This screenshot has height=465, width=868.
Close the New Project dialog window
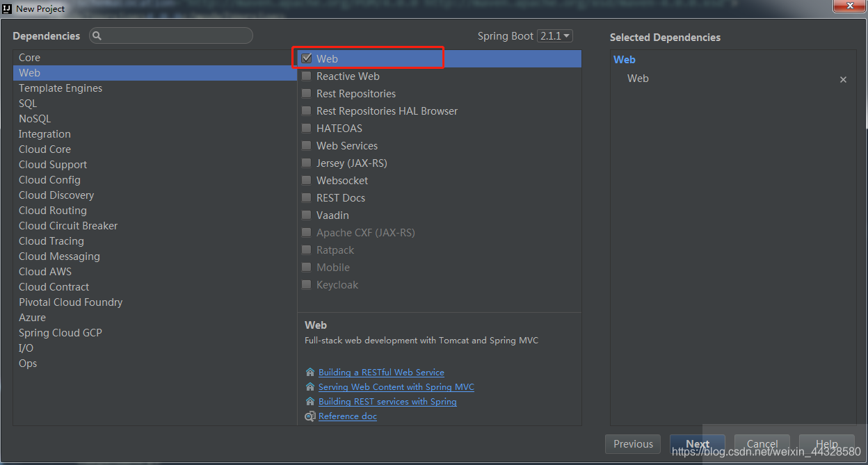click(x=849, y=6)
